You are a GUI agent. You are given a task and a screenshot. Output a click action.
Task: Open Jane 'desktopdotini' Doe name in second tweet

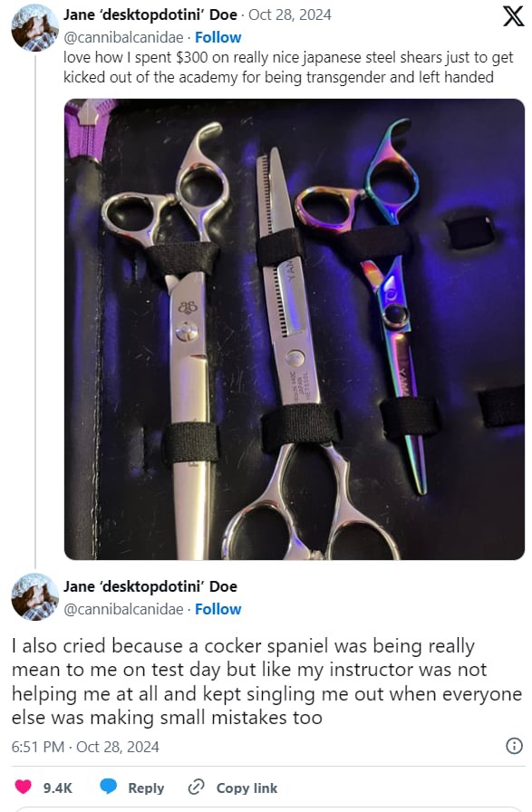tap(150, 586)
